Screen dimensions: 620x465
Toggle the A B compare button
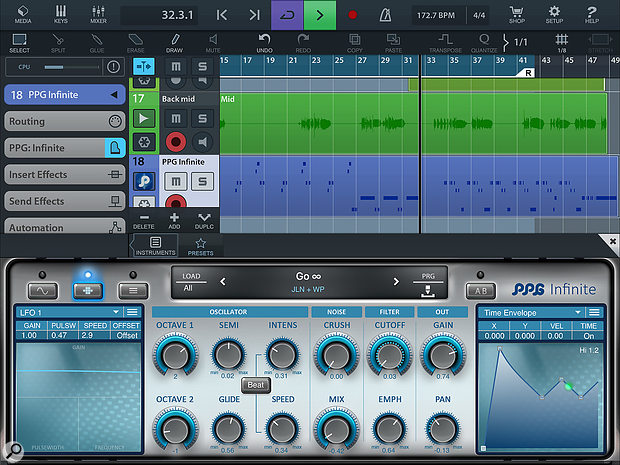pyautogui.click(x=481, y=291)
